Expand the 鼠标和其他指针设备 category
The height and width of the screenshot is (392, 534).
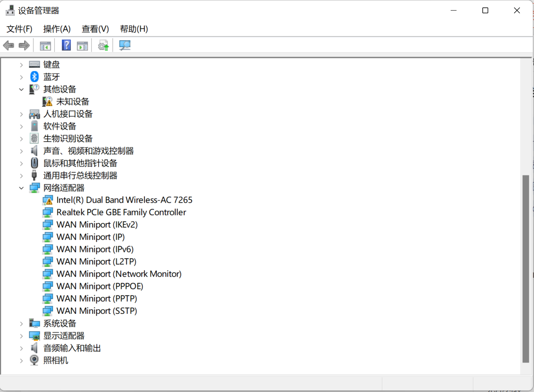(22, 163)
